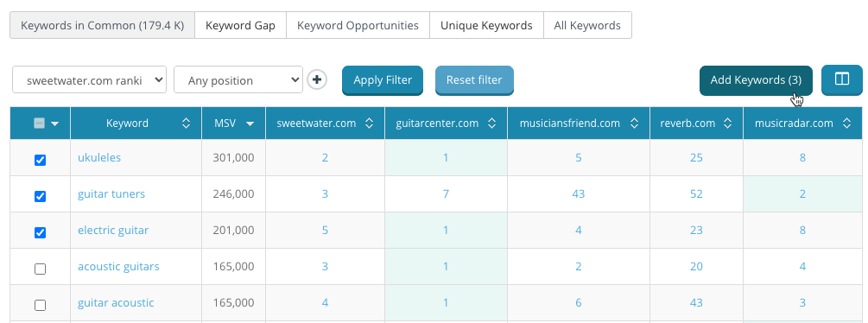Click guitar acoustic musicradar.com rank 3
Screen dimensions: 868x323
(x=802, y=303)
